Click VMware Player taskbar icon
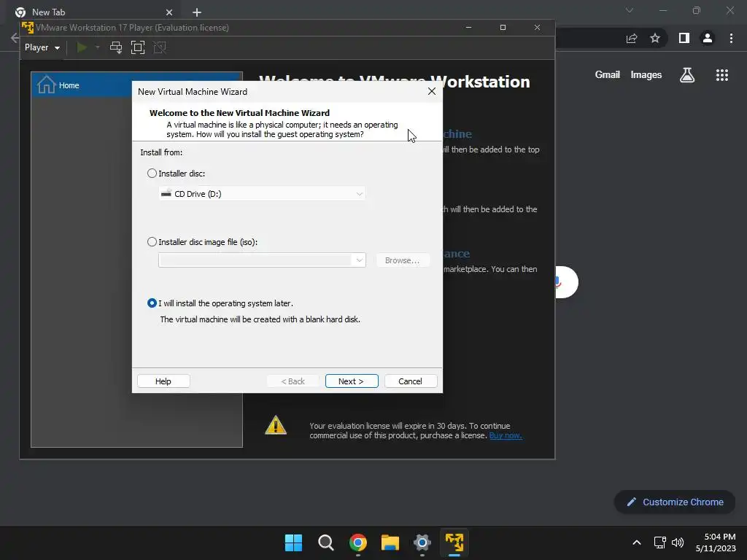This screenshot has width=747, height=560. tap(454, 542)
